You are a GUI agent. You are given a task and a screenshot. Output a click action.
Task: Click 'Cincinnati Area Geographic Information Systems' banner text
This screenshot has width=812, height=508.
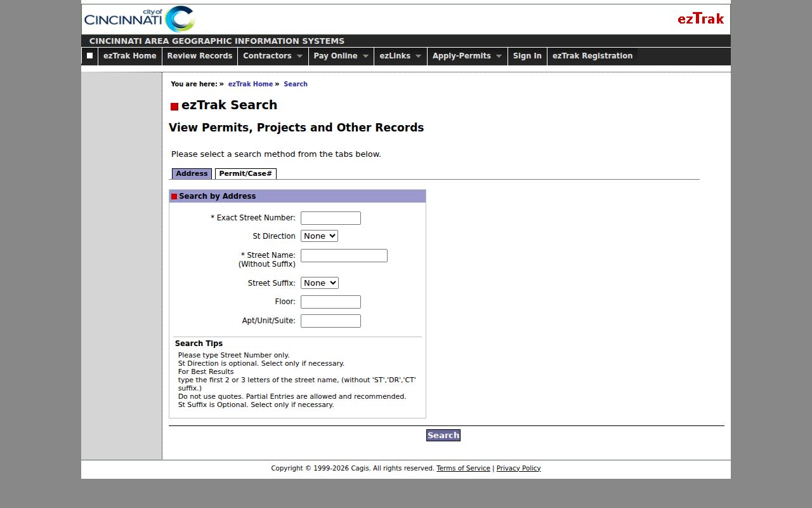coord(217,41)
